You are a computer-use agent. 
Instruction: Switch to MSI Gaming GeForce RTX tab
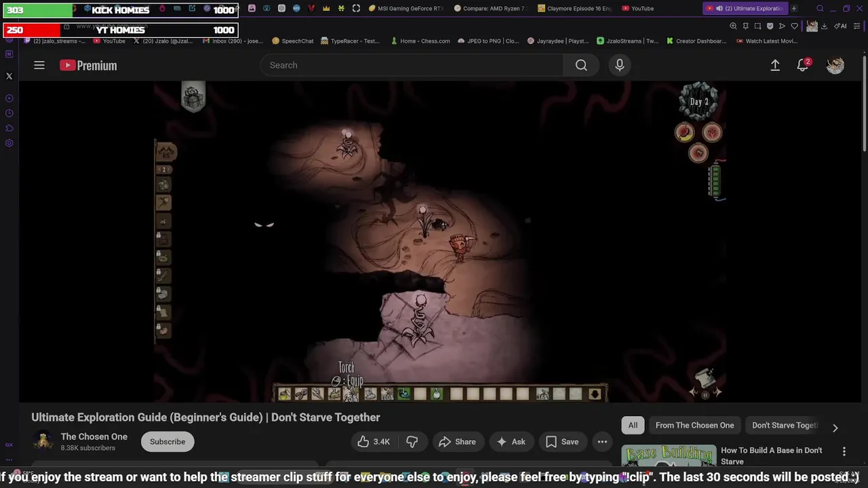(406, 9)
